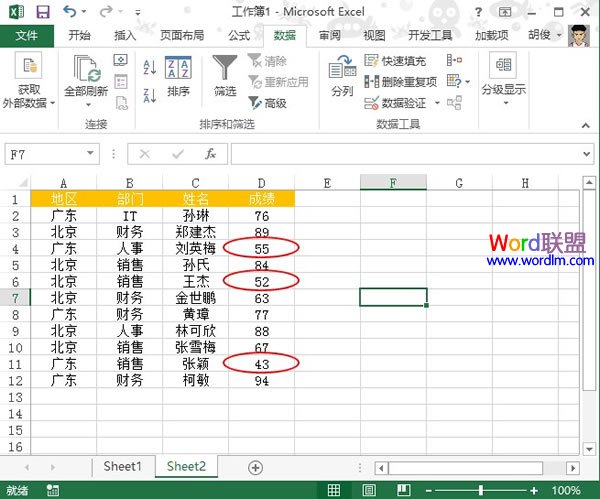Image resolution: width=600 pixels, height=499 pixels.
Task: Expand the formula bar
Action: [586, 154]
